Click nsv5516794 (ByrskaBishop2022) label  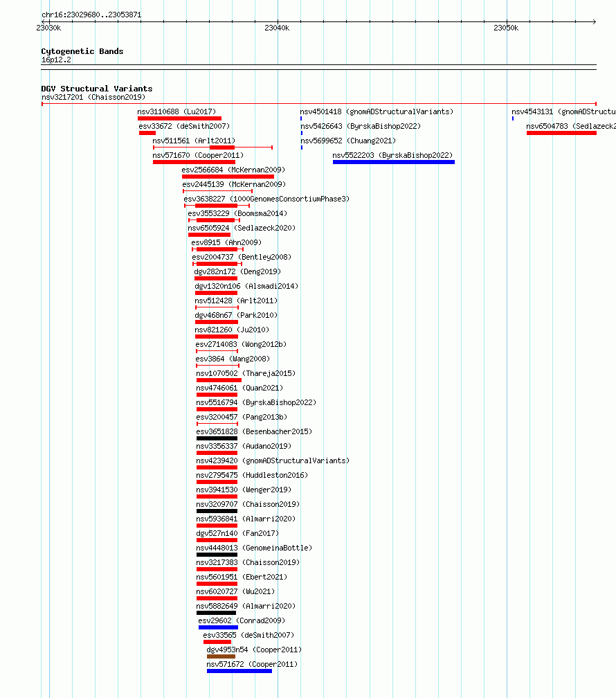[256, 402]
